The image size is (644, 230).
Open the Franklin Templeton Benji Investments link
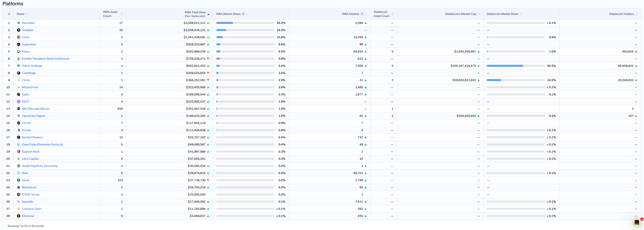[x=45, y=59]
